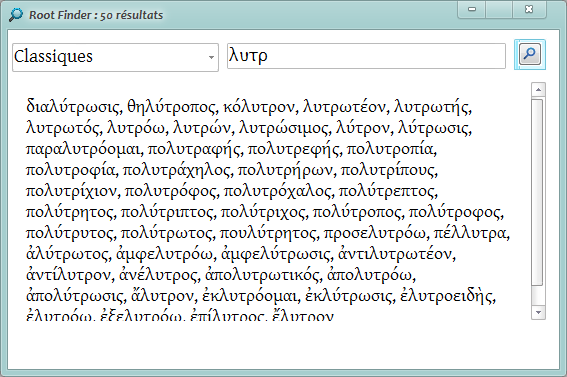The image size is (567, 377).
Task: Click the word πολύτρωτος
Action: pyautogui.click(x=166, y=233)
